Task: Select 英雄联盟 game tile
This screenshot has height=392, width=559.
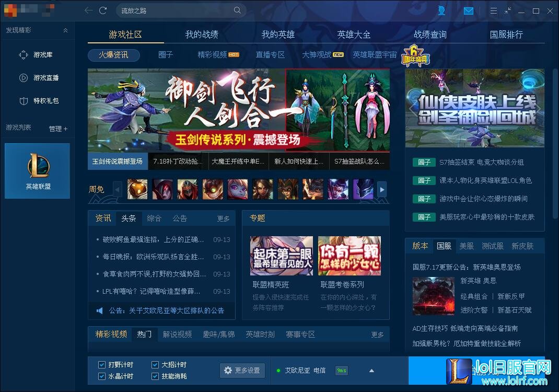Action: pyautogui.click(x=38, y=171)
